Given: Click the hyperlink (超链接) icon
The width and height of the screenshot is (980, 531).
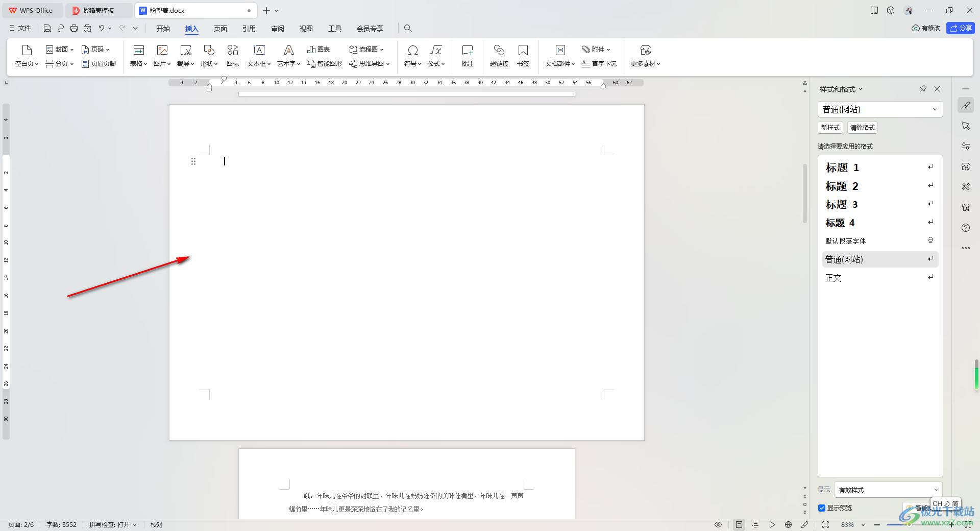Looking at the screenshot, I should (499, 51).
